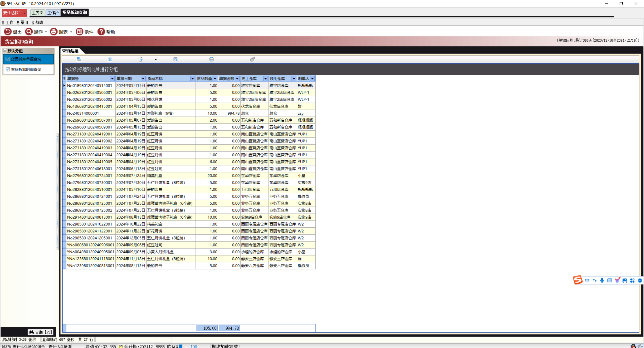Open the 单据日期 column filter dropdown
The width and height of the screenshot is (644, 348).
143,79
